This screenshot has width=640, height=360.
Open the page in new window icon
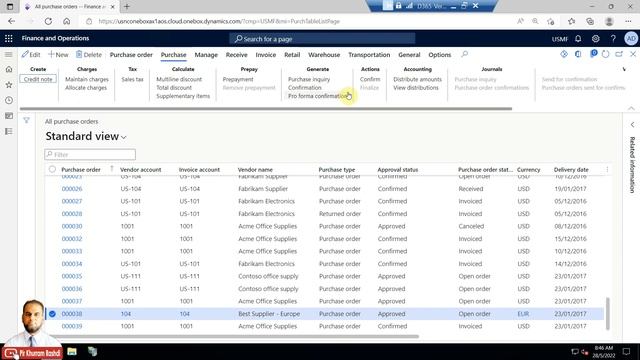(x=619, y=54)
